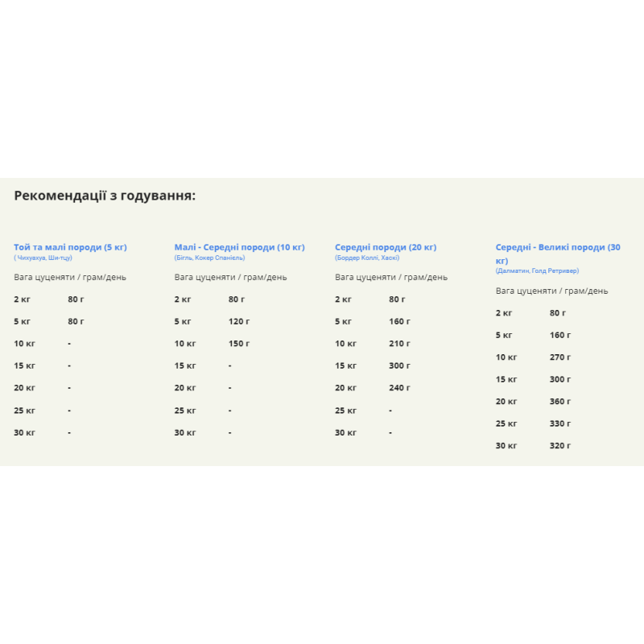The image size is (644, 644).
Task: Click the '(Чихуахуа, Ши-тцу)' subtitle
Action: (43, 258)
